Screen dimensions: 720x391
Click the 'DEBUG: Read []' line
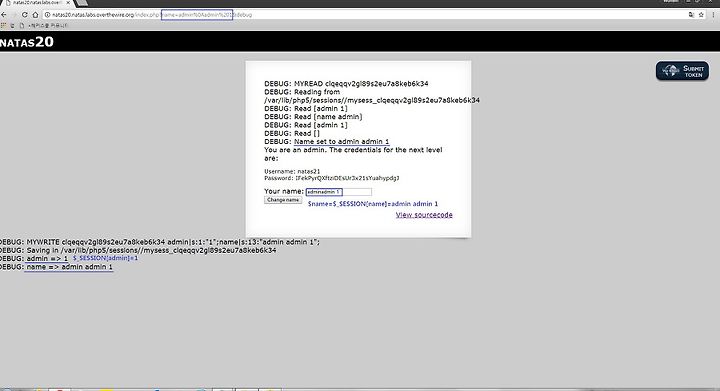click(x=292, y=134)
